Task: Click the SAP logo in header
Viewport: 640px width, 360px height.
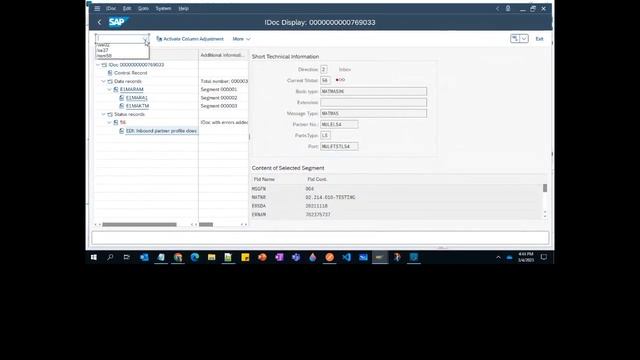Action: 118,22
